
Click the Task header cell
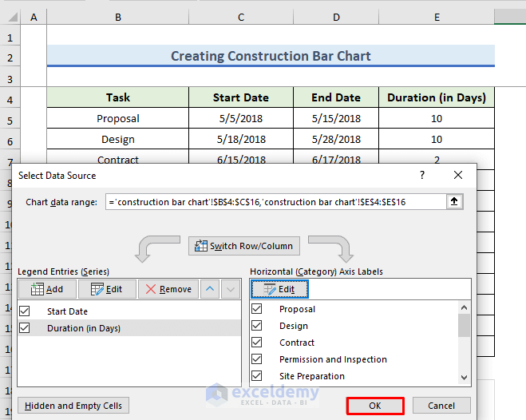pos(118,97)
